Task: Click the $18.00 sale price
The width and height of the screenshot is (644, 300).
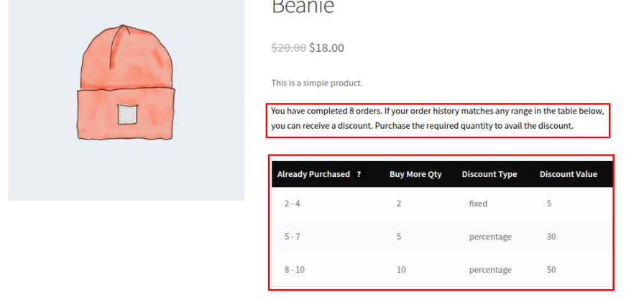Action: (x=327, y=48)
